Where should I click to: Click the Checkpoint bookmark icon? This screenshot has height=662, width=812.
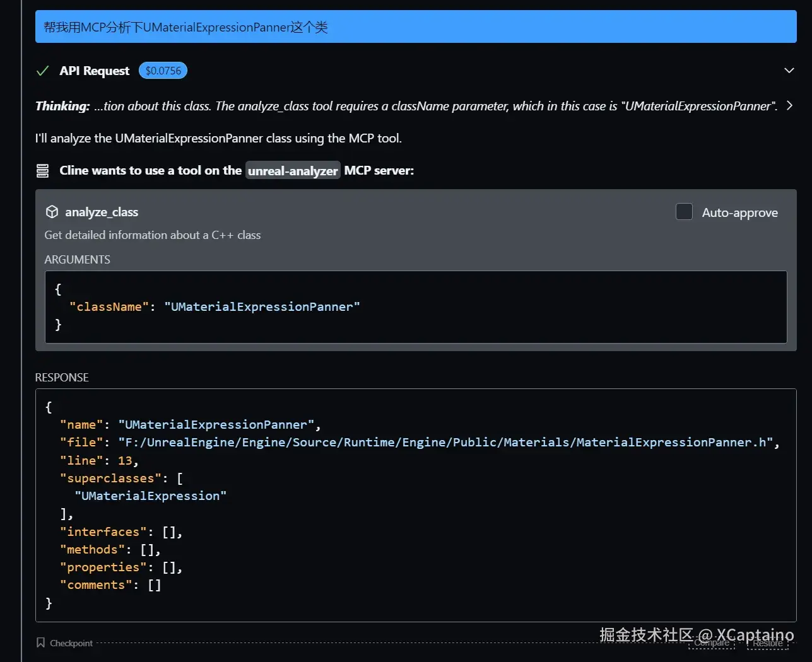[41, 643]
